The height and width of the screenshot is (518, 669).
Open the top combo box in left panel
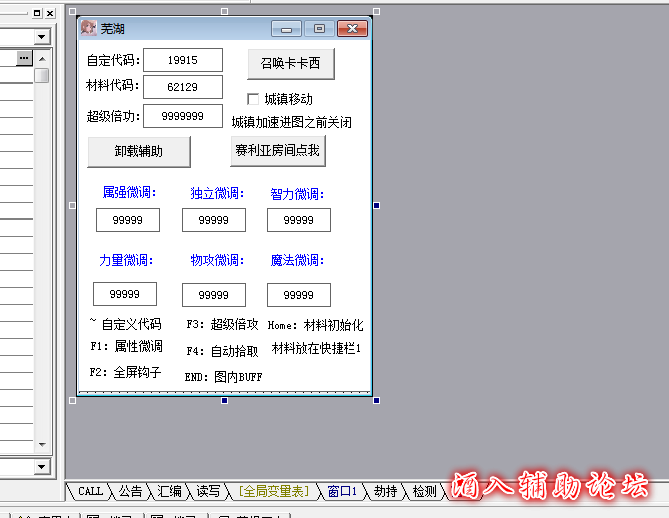41,37
